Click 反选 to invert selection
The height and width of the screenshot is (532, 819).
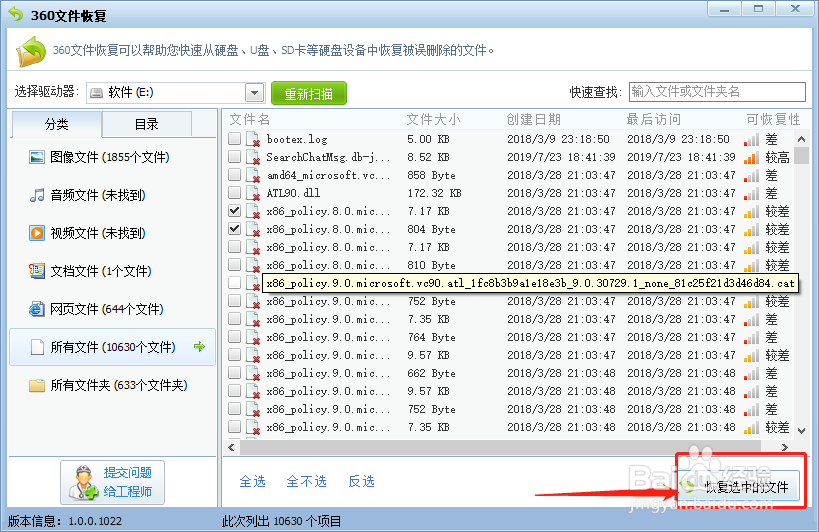361,481
